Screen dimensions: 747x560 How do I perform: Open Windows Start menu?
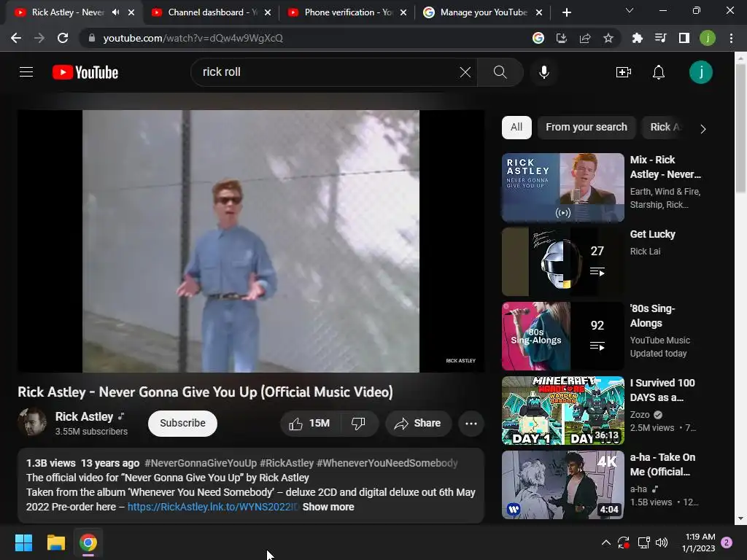pyautogui.click(x=23, y=542)
